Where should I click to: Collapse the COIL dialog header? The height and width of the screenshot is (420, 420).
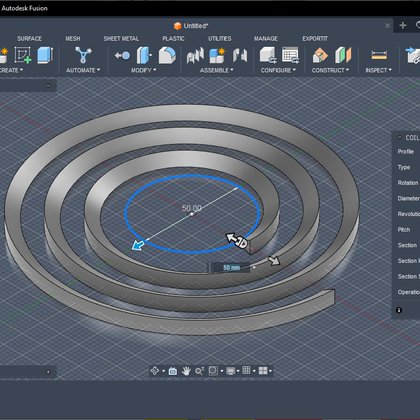coord(400,137)
